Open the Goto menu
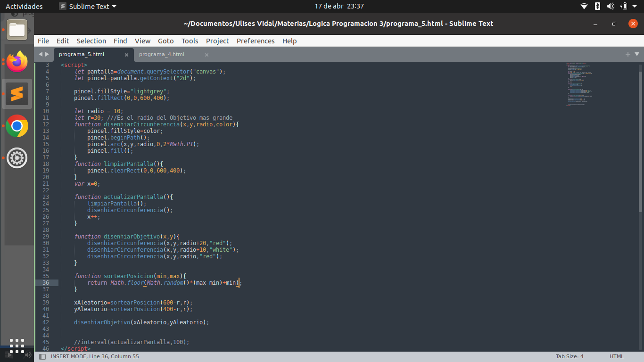The image size is (644, 362). [166, 41]
